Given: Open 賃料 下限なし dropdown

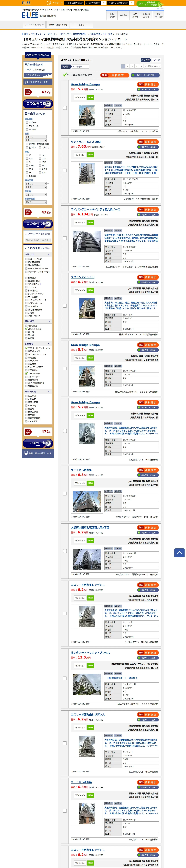Looking at the screenshot, I should coord(36,137).
